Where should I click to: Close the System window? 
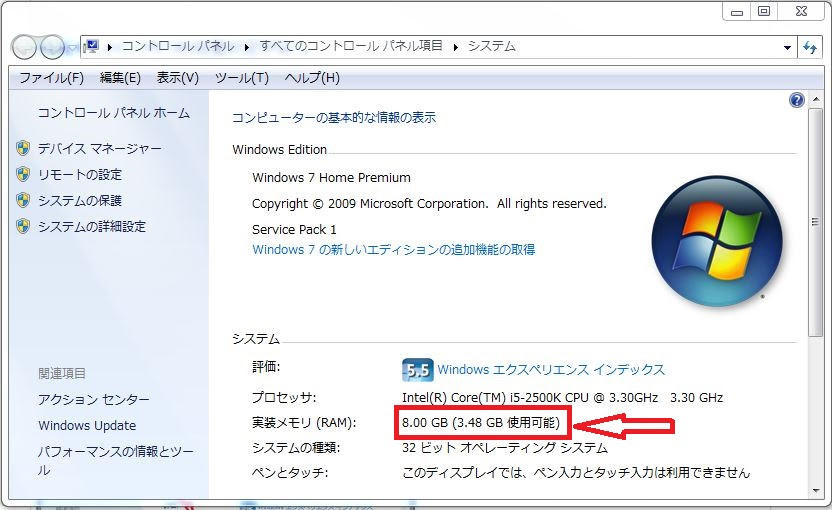click(801, 12)
